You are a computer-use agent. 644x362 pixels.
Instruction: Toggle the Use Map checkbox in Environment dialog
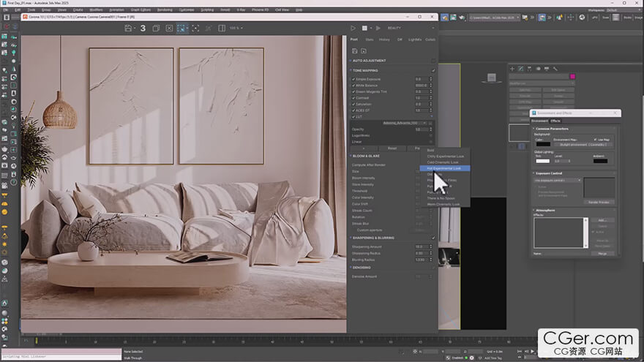(596, 139)
